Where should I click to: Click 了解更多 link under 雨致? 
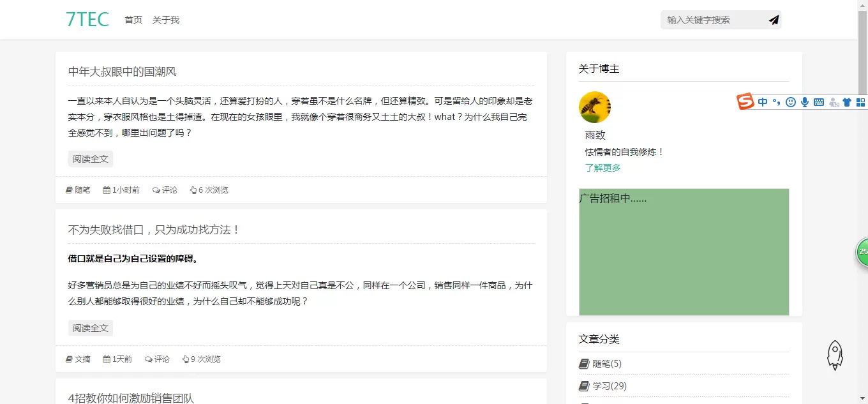point(602,168)
